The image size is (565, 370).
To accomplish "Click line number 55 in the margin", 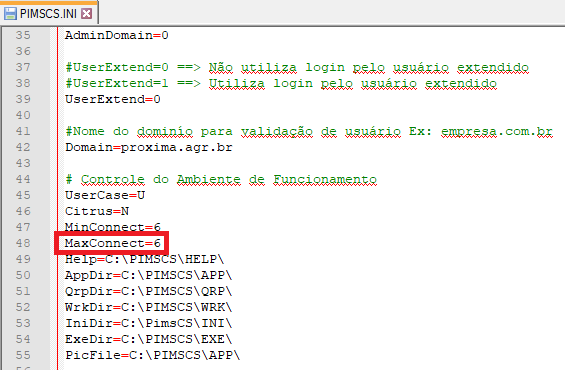I will click(x=23, y=355).
